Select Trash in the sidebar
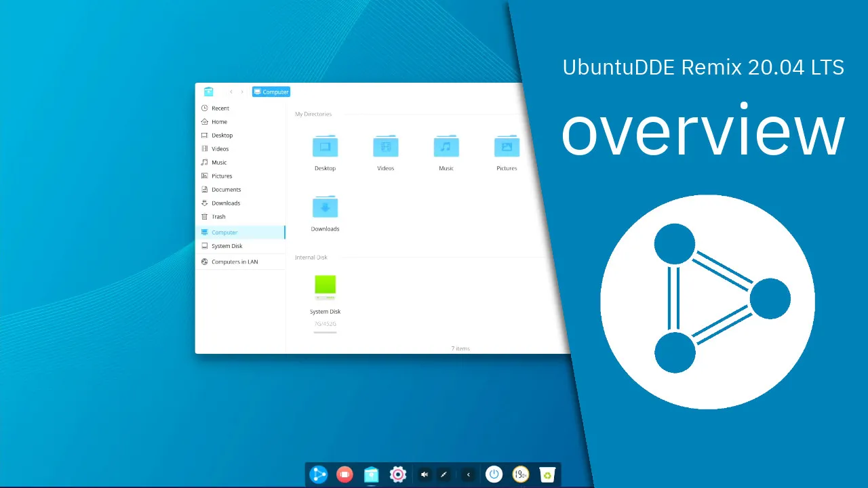868x488 pixels. click(x=240, y=217)
